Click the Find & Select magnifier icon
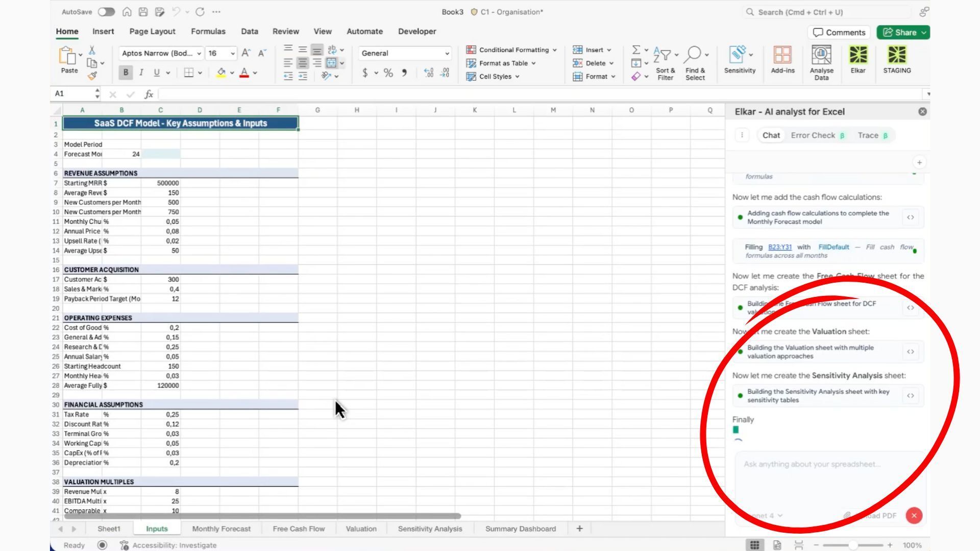This screenshot has height=551, width=980. coord(695,59)
